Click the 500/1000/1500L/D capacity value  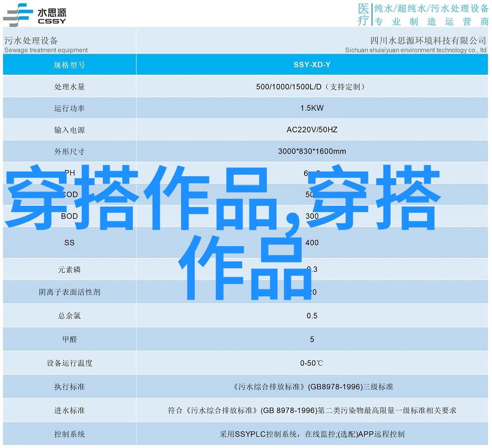(x=311, y=87)
